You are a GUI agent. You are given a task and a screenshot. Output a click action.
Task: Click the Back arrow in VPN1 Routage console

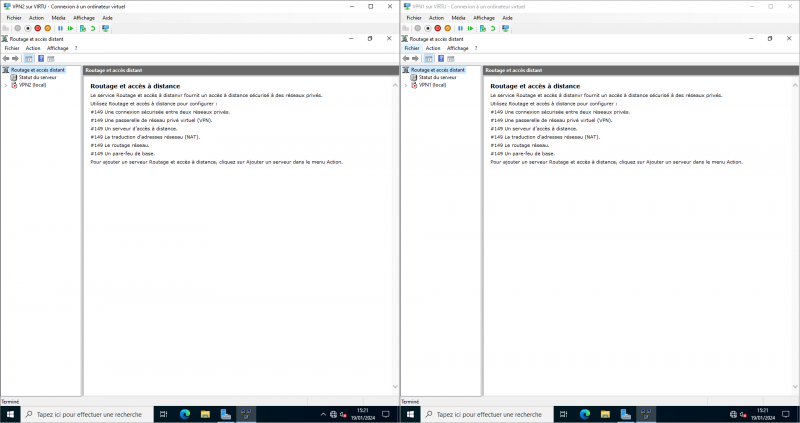[x=406, y=59]
